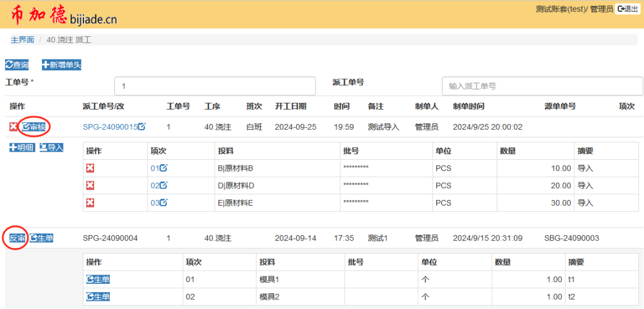Add a detail line with 明细 button
The image size is (644, 309).
(x=21, y=147)
